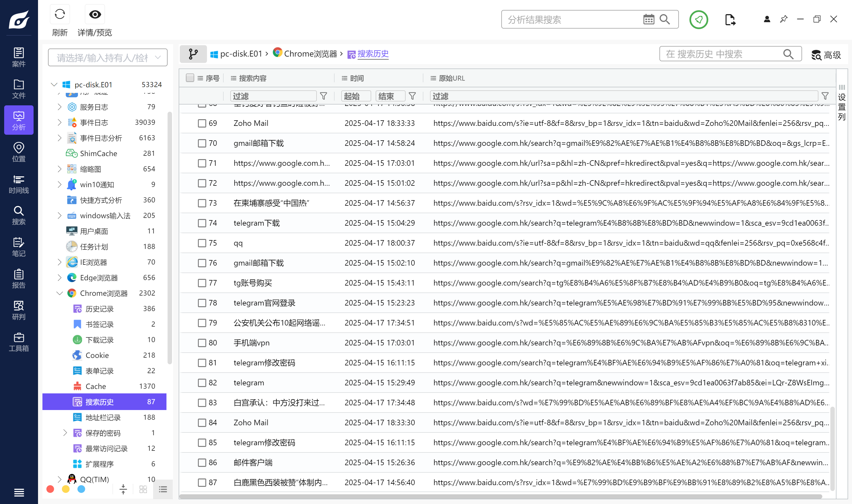This screenshot has width=852, height=504.
Task: Open the 设置列 column settings button
Action: click(x=841, y=103)
